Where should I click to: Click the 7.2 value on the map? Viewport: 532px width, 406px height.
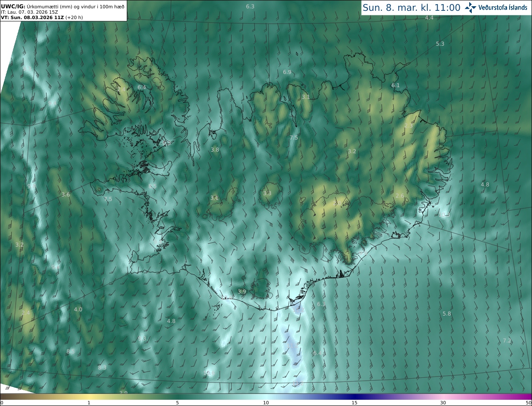pyautogui.click(x=507, y=341)
